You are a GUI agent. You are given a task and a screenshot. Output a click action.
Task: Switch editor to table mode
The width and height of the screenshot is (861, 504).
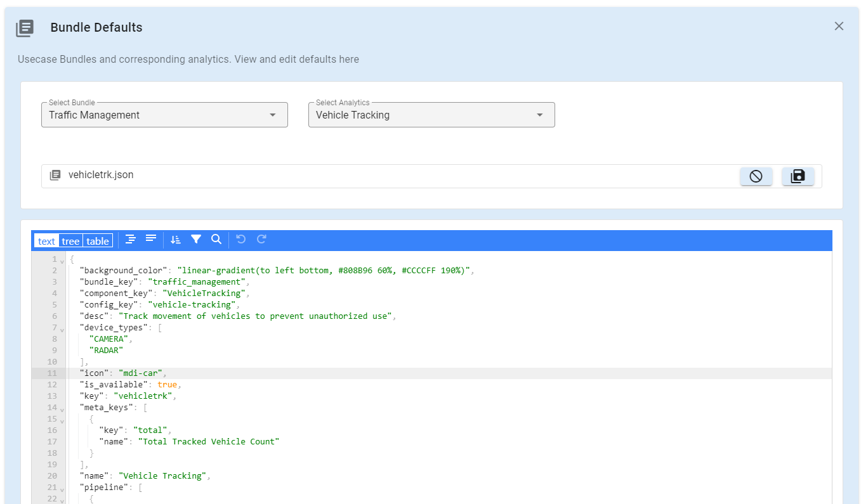98,241
